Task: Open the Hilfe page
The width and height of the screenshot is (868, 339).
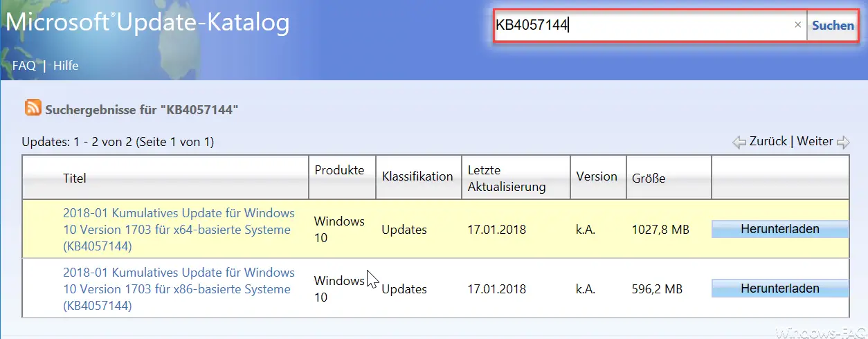Action: point(66,66)
